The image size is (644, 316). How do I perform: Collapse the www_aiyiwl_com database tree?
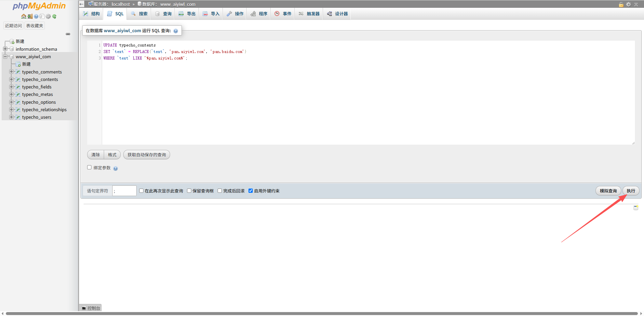(x=5, y=57)
